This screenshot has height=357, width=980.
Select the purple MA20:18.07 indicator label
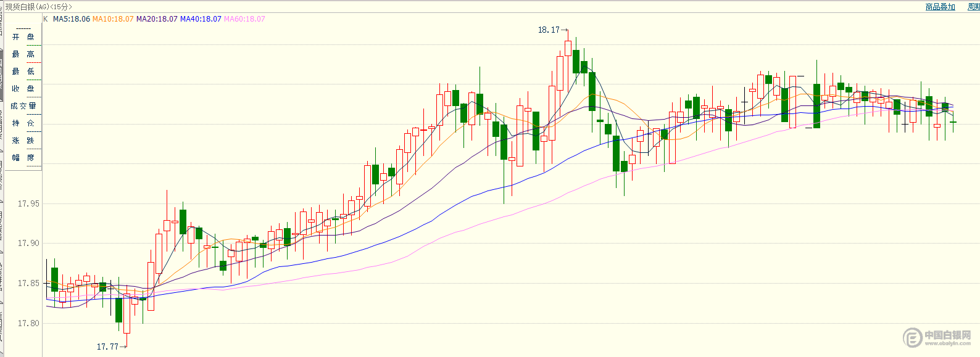157,19
